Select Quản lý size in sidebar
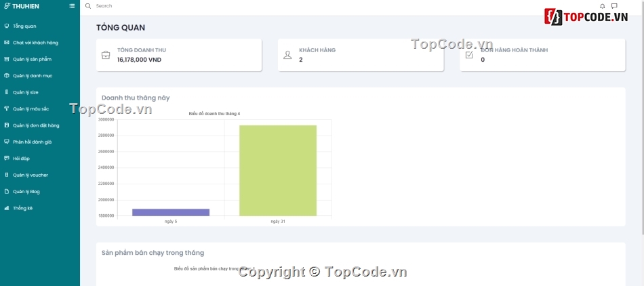The height and width of the screenshot is (286, 644). [26, 92]
